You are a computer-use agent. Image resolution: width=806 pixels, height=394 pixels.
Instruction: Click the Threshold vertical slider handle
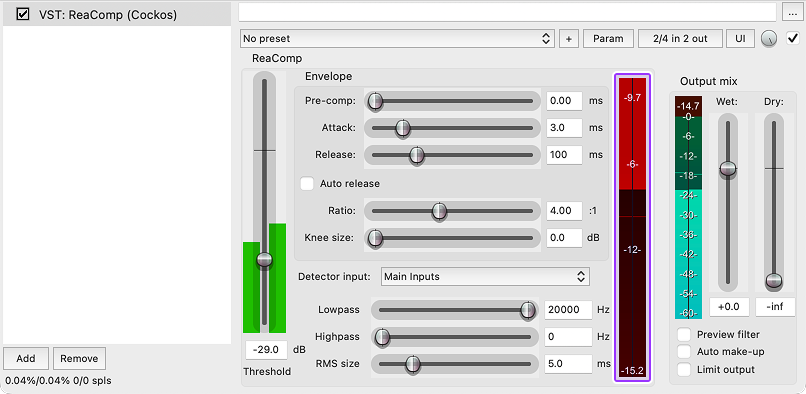(x=265, y=259)
